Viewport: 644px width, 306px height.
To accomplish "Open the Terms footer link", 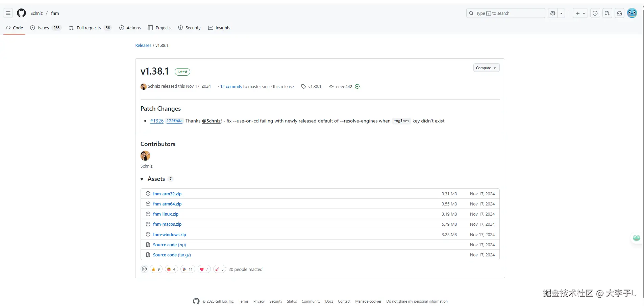I will pyautogui.click(x=244, y=302).
